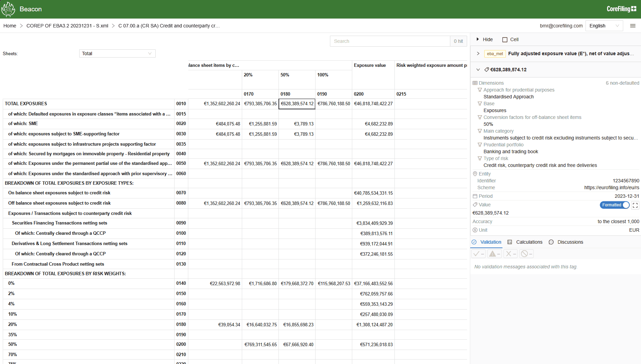The height and width of the screenshot is (364, 641).
Task: Select cell €40,785,534,331.15 on balance sheet row
Action: coord(373,193)
